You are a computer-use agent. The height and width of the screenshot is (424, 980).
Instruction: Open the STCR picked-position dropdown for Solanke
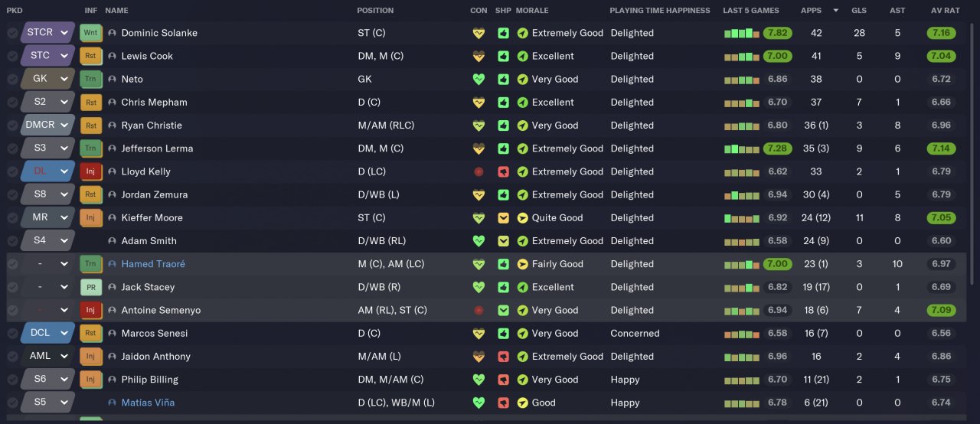coord(64,33)
